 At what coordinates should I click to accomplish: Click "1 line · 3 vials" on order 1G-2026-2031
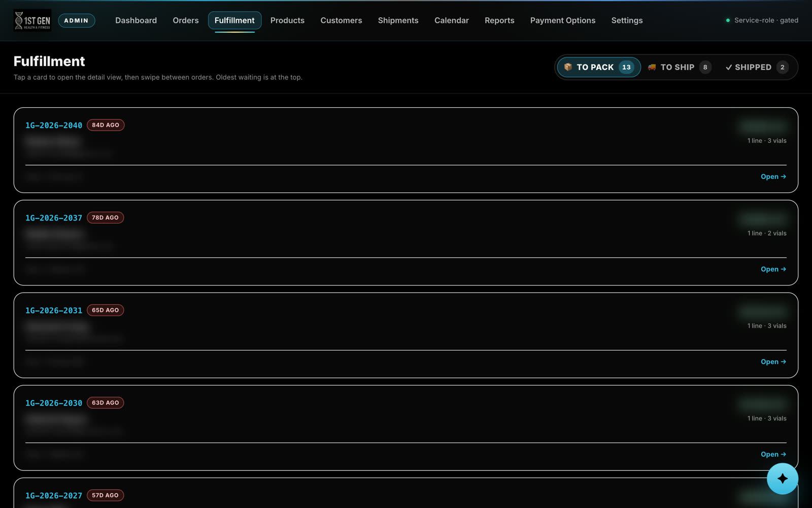tap(767, 326)
